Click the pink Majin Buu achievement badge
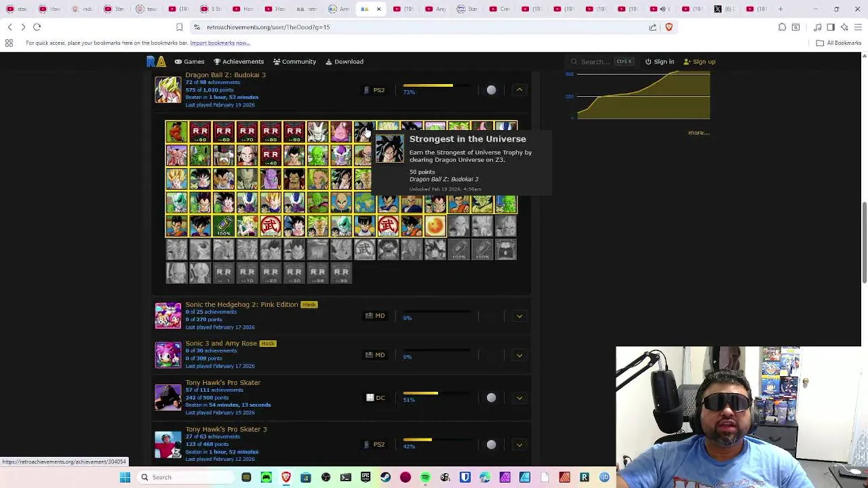 341,131
